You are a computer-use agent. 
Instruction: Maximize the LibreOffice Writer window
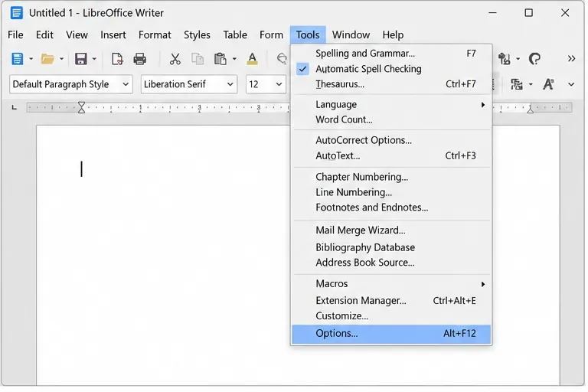[529, 13]
